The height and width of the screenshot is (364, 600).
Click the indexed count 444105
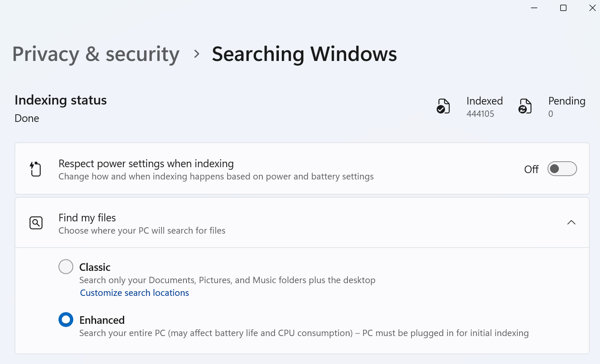point(480,114)
